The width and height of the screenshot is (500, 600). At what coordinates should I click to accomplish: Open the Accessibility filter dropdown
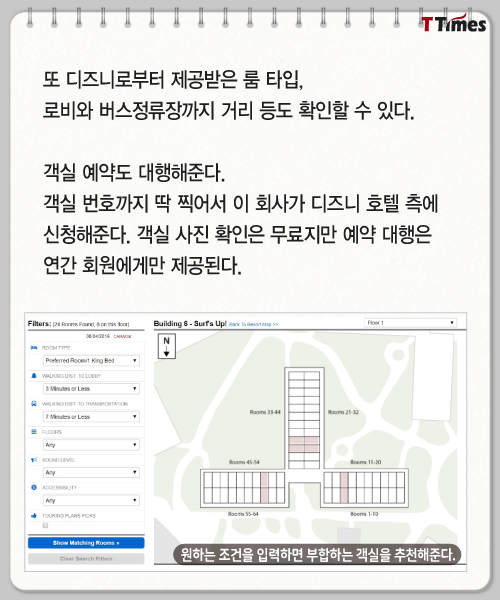click(x=91, y=500)
